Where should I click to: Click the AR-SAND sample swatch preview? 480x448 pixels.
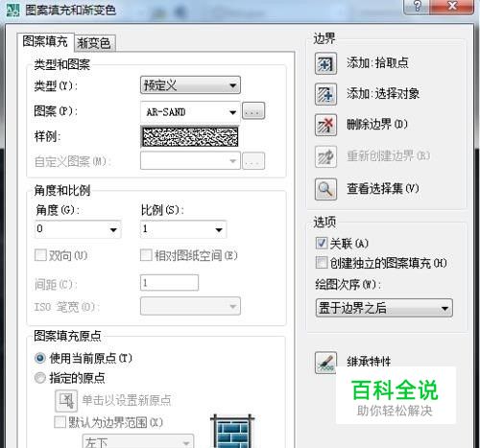pyautogui.click(x=190, y=136)
